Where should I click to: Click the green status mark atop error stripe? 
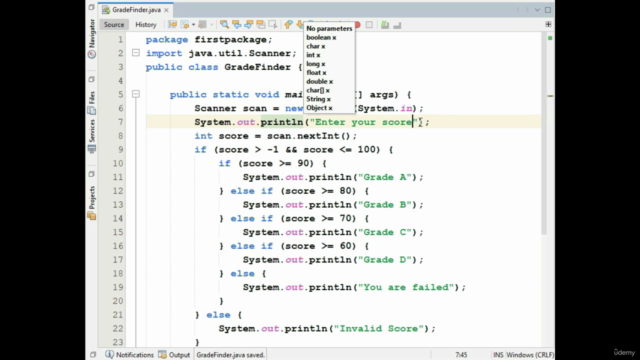click(550, 38)
